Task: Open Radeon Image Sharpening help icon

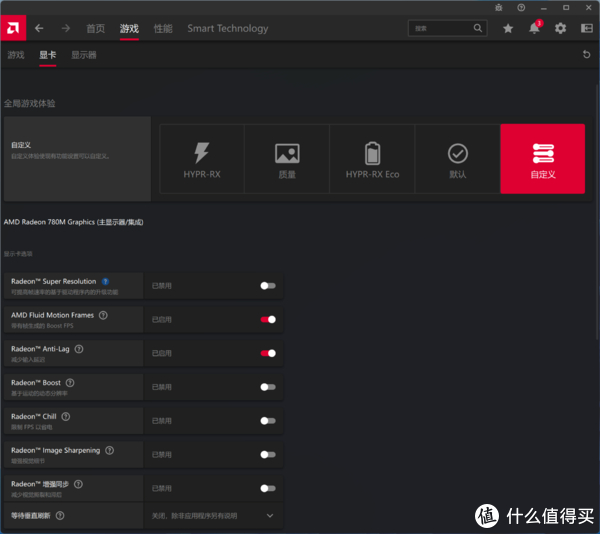Action: click(x=109, y=450)
